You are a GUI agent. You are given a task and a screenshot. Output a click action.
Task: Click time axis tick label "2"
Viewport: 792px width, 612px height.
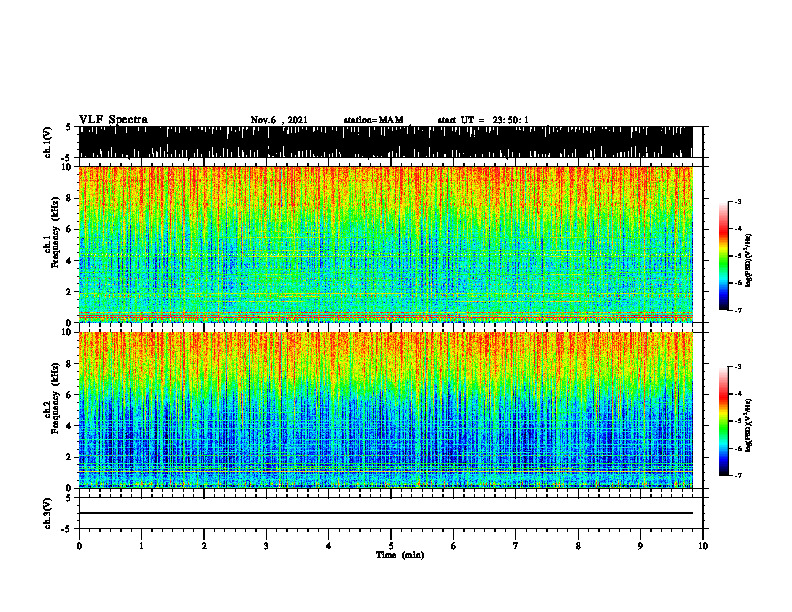pos(204,546)
